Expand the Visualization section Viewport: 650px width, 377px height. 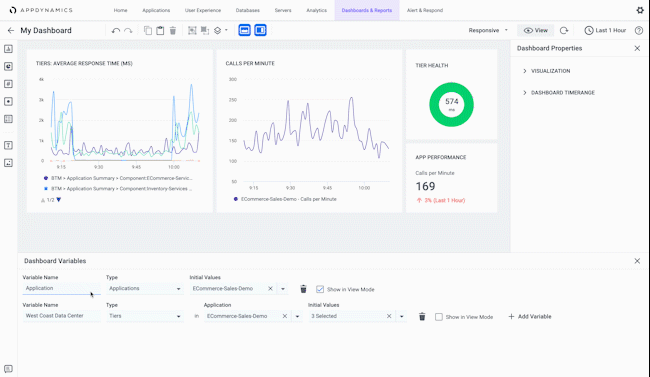(546, 71)
